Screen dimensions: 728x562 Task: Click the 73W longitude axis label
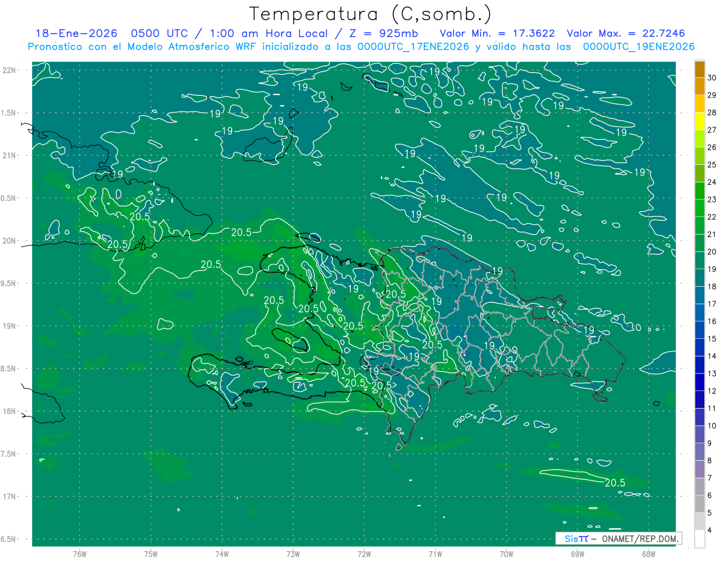pyautogui.click(x=293, y=554)
